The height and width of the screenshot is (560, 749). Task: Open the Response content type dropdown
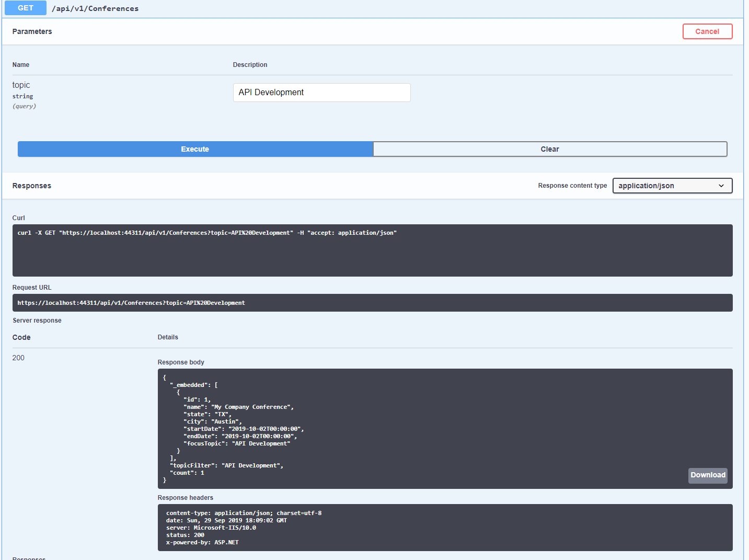tap(672, 186)
